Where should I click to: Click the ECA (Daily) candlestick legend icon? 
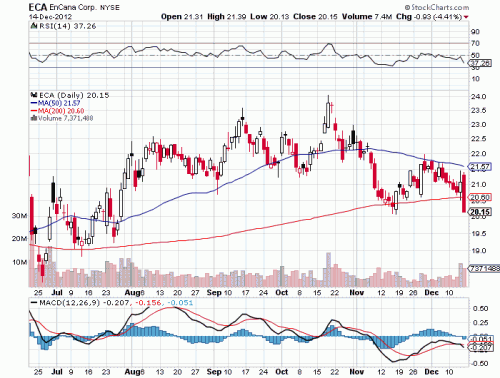point(34,95)
